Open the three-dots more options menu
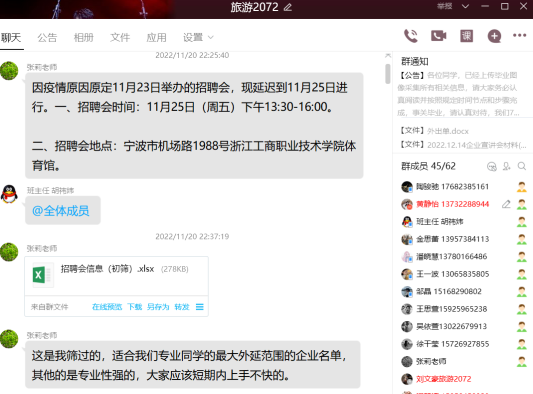 pos(519,35)
